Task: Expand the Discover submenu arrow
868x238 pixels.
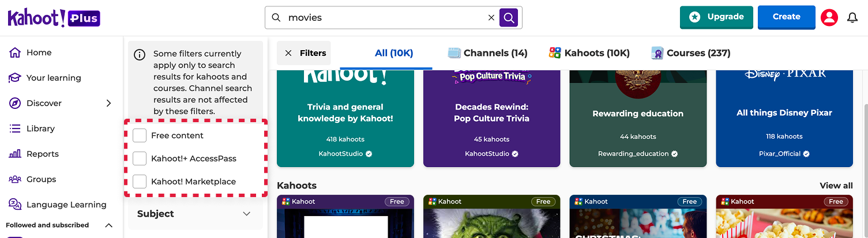Action: tap(108, 103)
